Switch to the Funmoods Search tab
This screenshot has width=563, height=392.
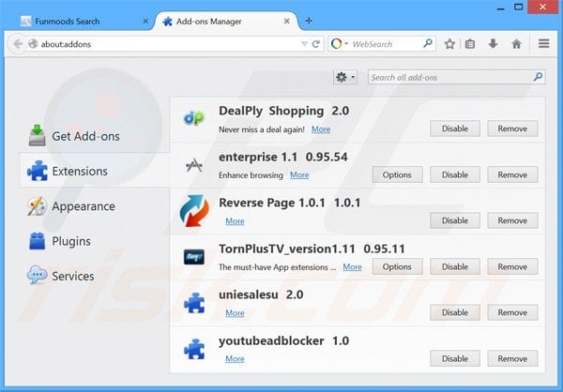pos(84,22)
